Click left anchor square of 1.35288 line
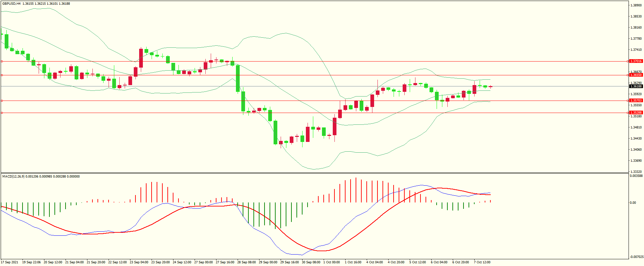644x266 pixels. [2, 113]
